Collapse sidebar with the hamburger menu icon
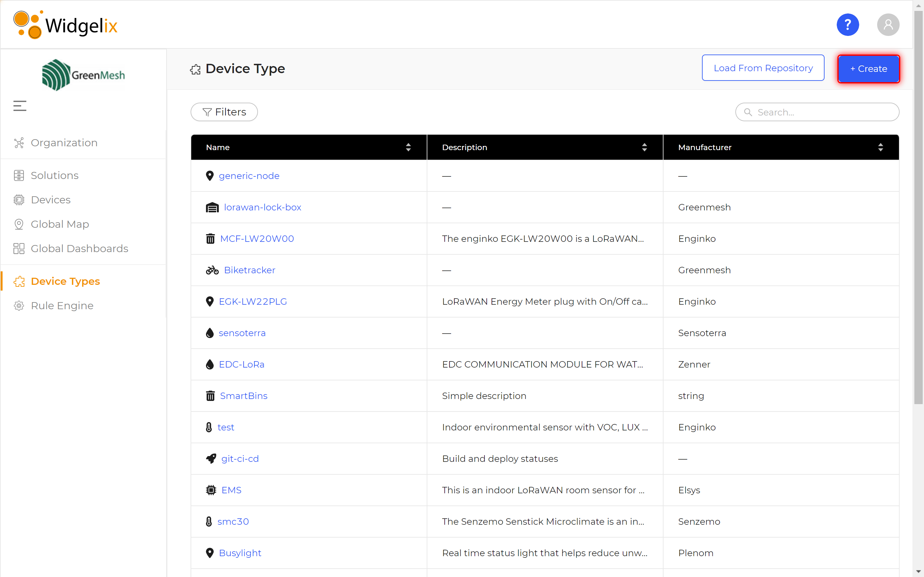 coord(20,106)
